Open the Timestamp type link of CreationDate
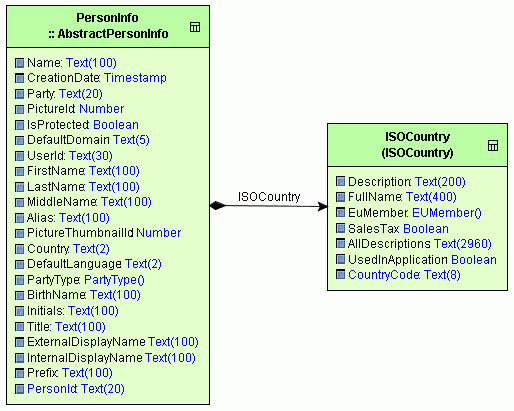 click(x=135, y=78)
